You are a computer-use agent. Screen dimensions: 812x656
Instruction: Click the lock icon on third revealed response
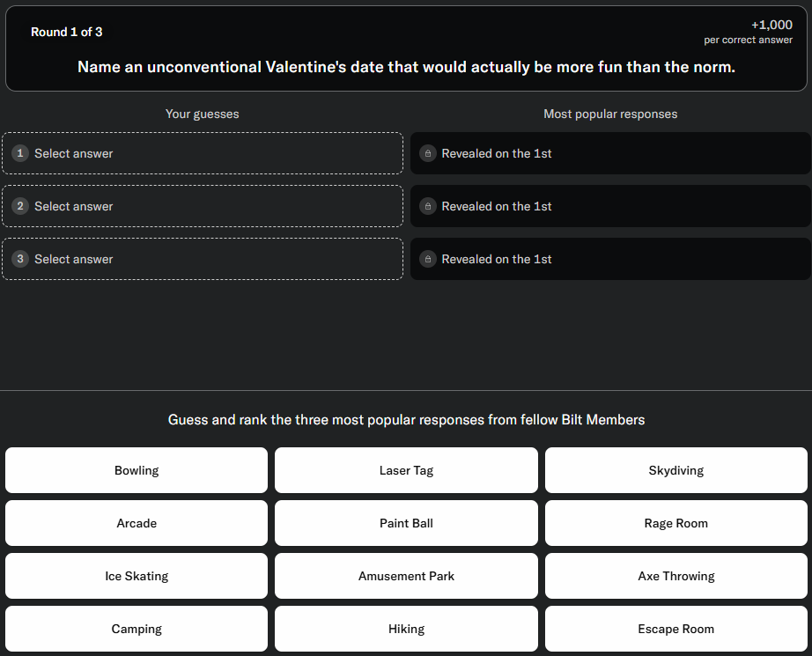(428, 259)
